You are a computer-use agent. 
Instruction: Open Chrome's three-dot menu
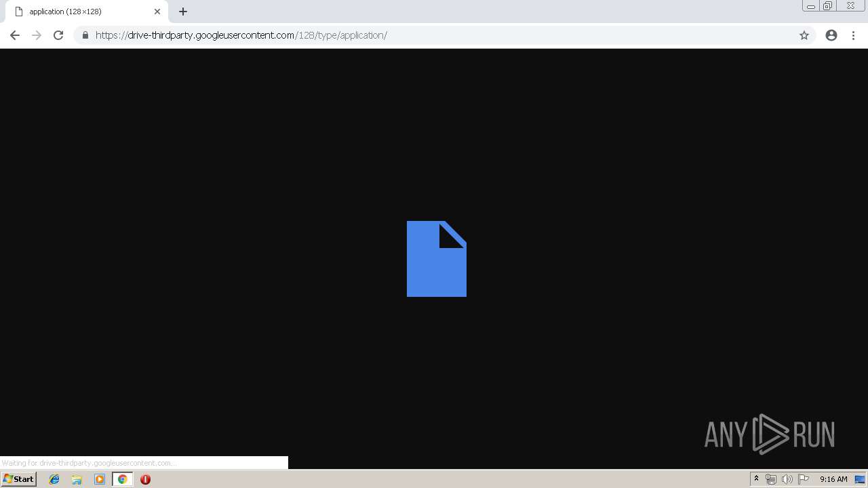pos(854,35)
